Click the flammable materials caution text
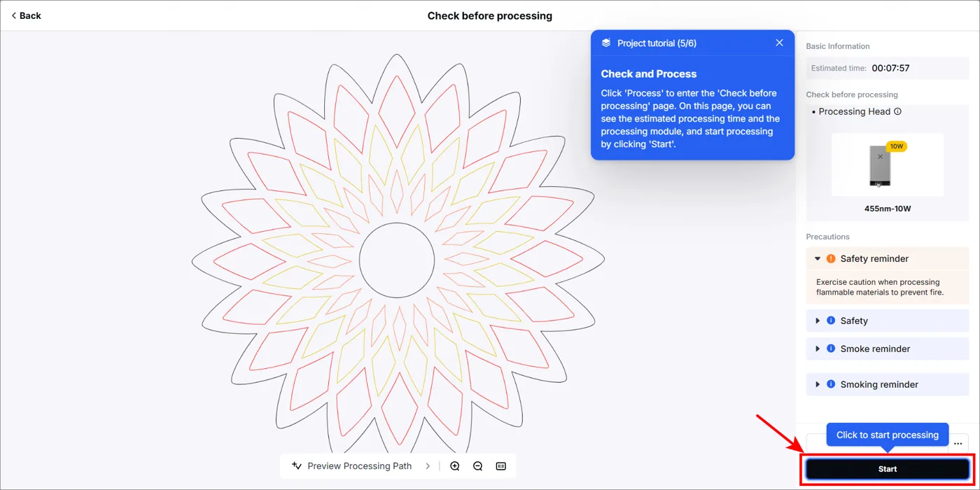Viewport: 980px width, 490px height. [x=880, y=287]
